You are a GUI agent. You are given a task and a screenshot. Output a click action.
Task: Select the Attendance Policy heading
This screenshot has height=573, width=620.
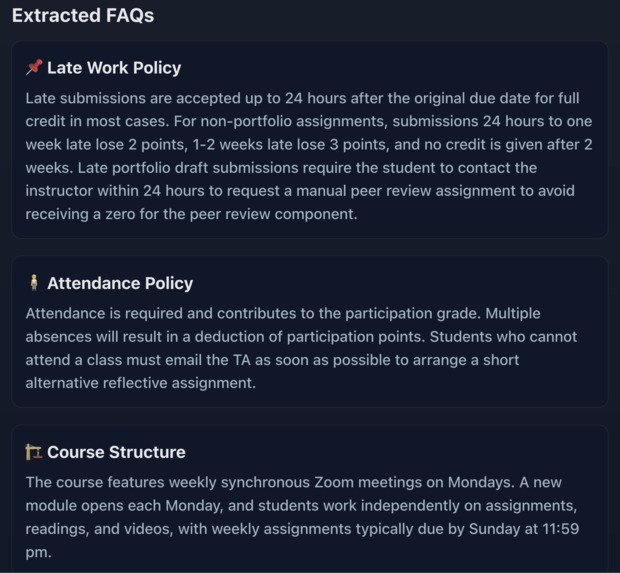[120, 283]
